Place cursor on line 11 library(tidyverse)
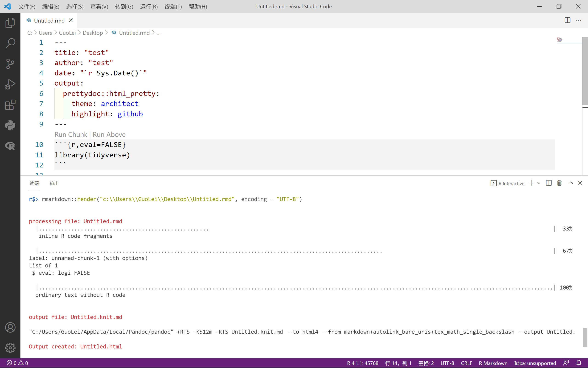 point(92,155)
